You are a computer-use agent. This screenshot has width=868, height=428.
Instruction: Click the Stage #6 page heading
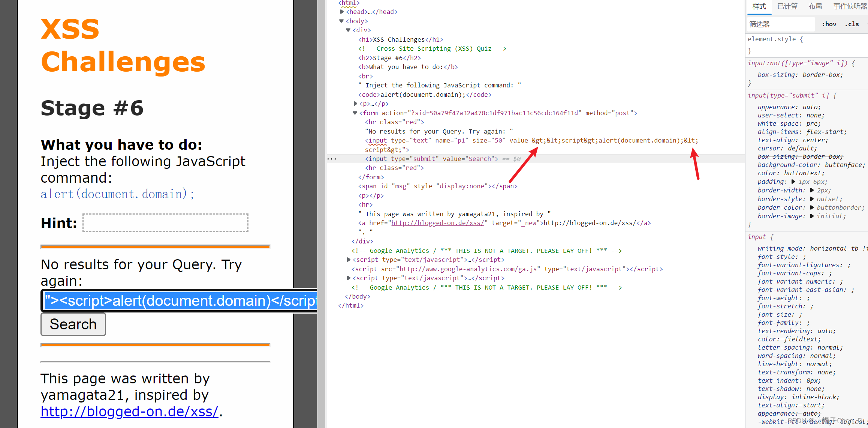click(92, 108)
